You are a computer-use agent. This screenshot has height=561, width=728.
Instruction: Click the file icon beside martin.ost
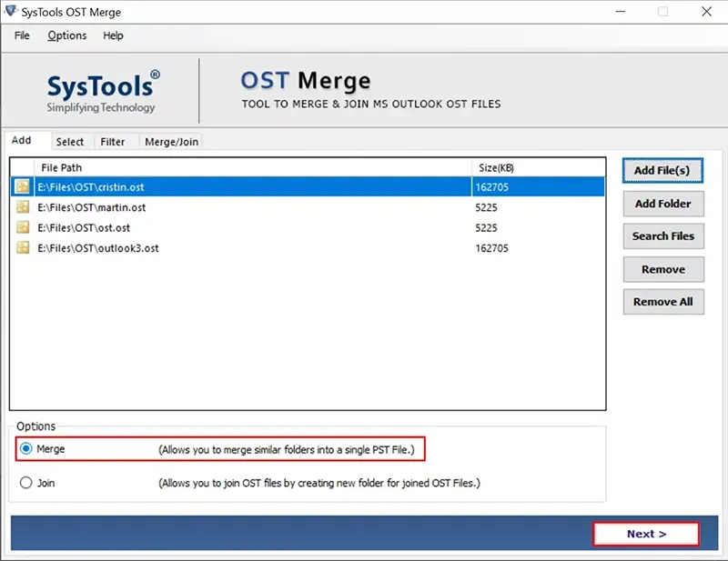point(23,207)
